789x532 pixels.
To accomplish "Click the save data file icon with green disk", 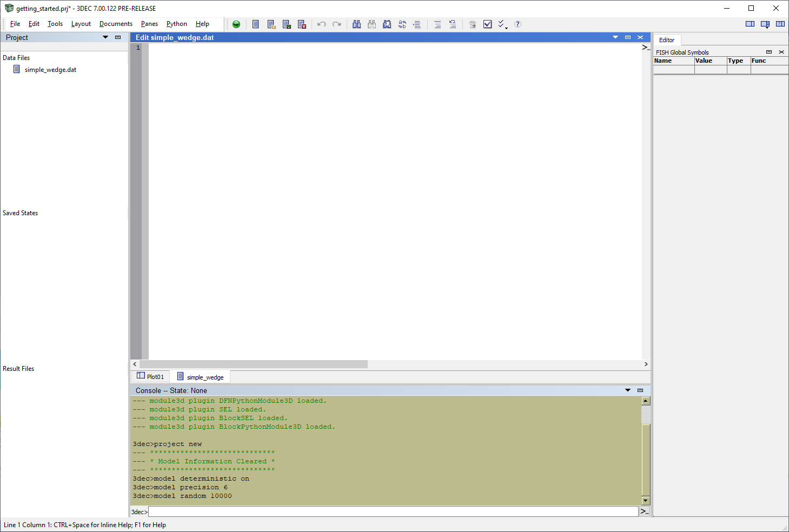I will (x=287, y=24).
